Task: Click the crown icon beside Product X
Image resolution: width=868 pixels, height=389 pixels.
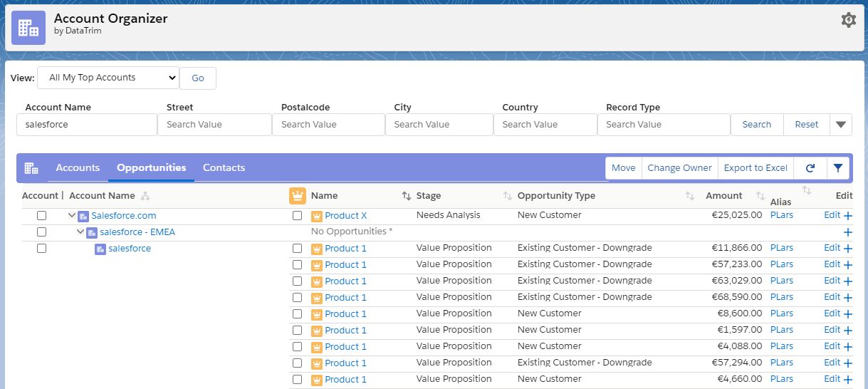Action: (x=317, y=216)
